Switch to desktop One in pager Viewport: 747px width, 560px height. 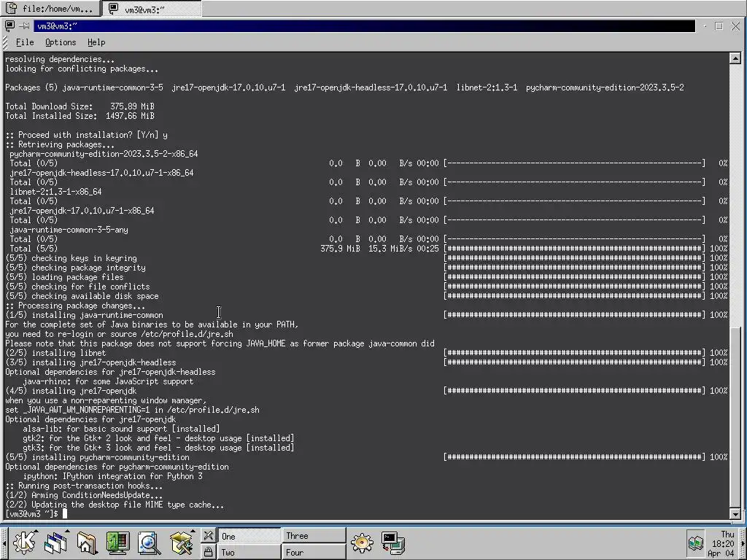tap(249, 536)
